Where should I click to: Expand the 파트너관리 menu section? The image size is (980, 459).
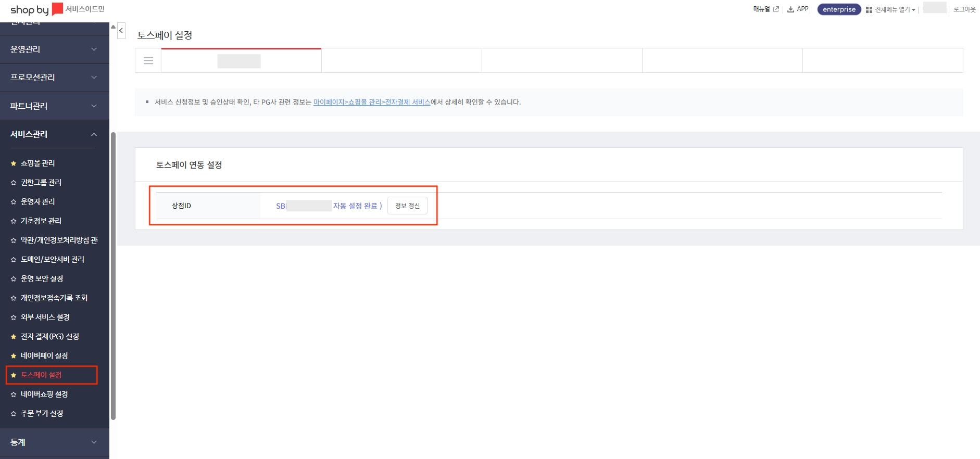[x=55, y=106]
